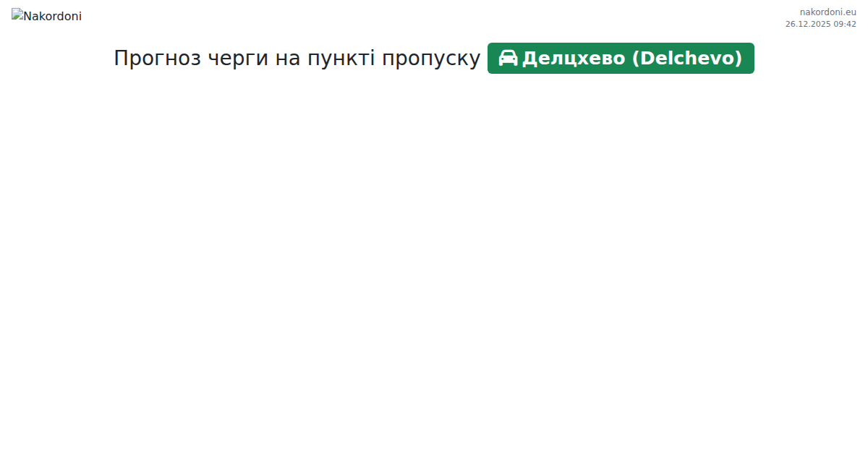Click the empty chart area below the heading
This screenshot has height=471, width=868.
pyautogui.click(x=434, y=268)
